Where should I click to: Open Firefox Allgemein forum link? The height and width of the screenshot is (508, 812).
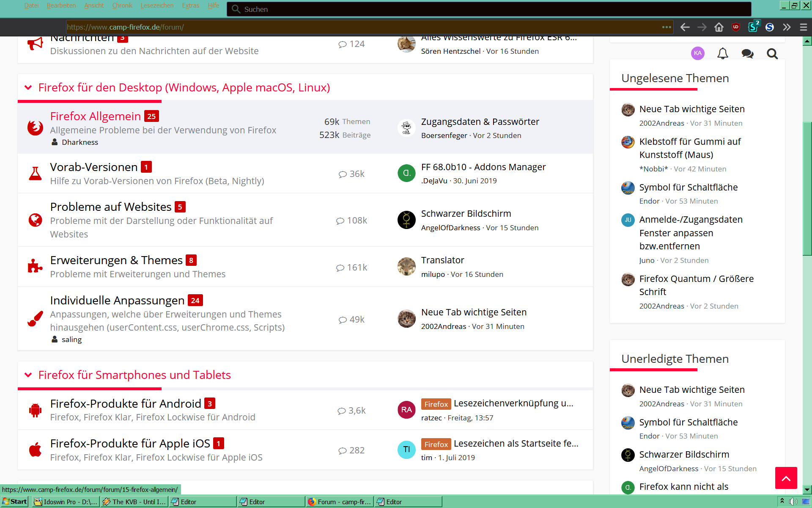point(96,116)
